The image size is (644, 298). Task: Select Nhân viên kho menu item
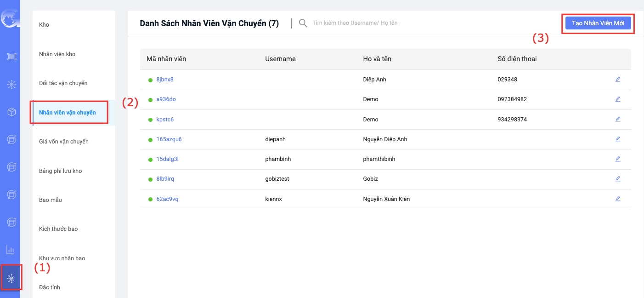point(57,54)
